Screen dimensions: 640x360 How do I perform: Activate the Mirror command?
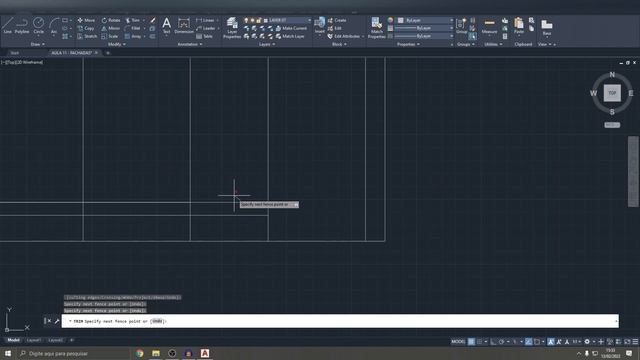[x=111, y=28]
